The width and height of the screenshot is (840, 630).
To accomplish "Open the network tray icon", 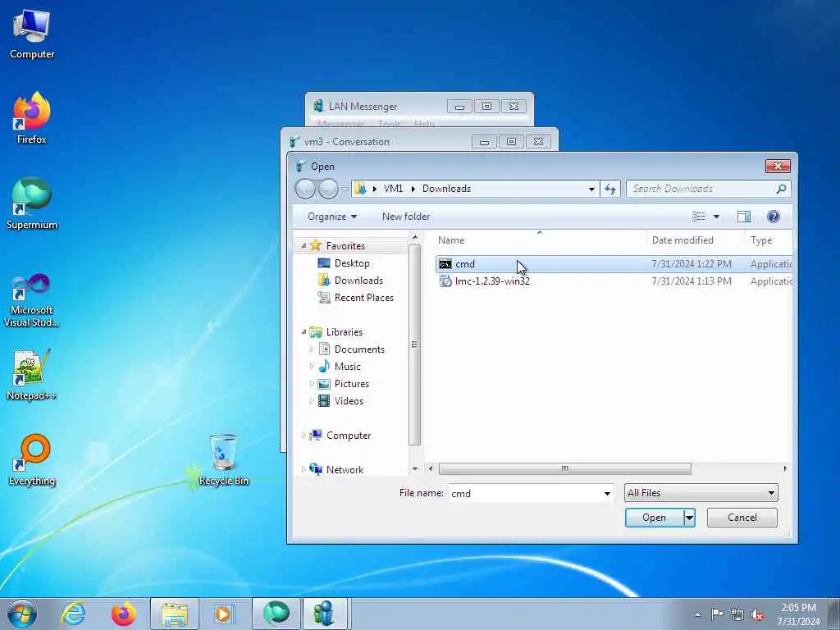I will pos(737,614).
